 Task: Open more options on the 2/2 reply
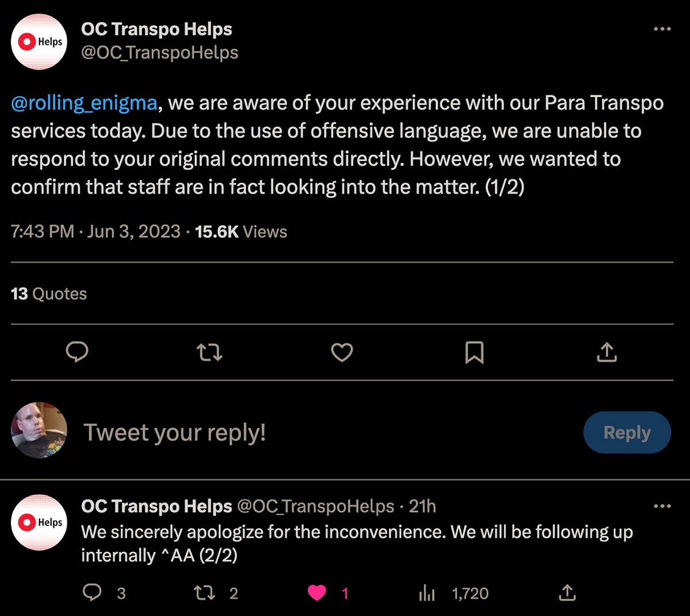pyautogui.click(x=662, y=506)
